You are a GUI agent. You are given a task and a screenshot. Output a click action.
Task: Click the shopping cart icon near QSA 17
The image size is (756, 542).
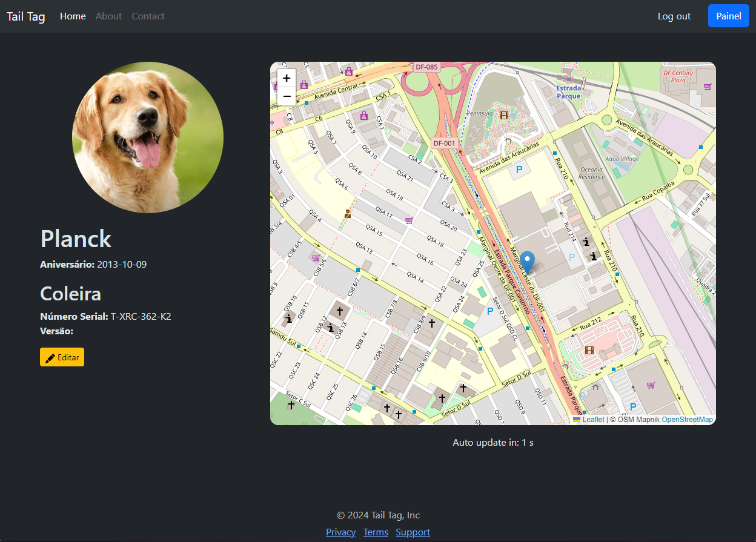pos(409,220)
